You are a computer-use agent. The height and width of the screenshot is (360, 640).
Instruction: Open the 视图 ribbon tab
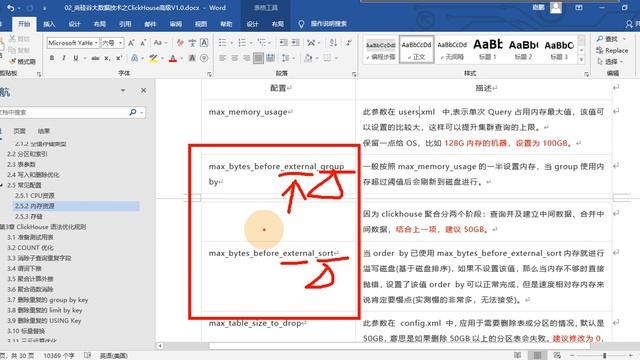[x=201, y=24]
